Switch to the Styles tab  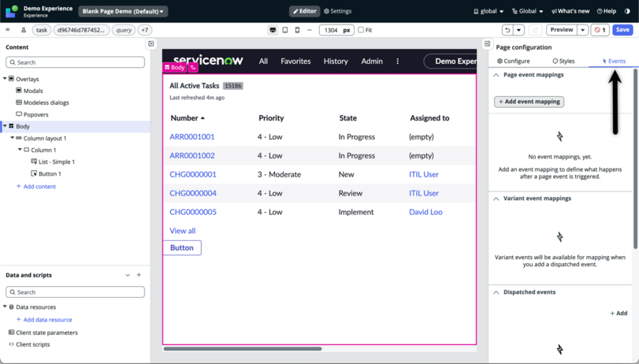pyautogui.click(x=563, y=61)
